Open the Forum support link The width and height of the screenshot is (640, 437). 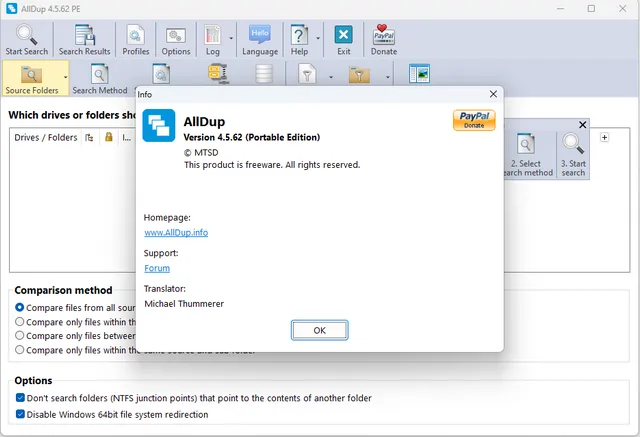tap(157, 268)
